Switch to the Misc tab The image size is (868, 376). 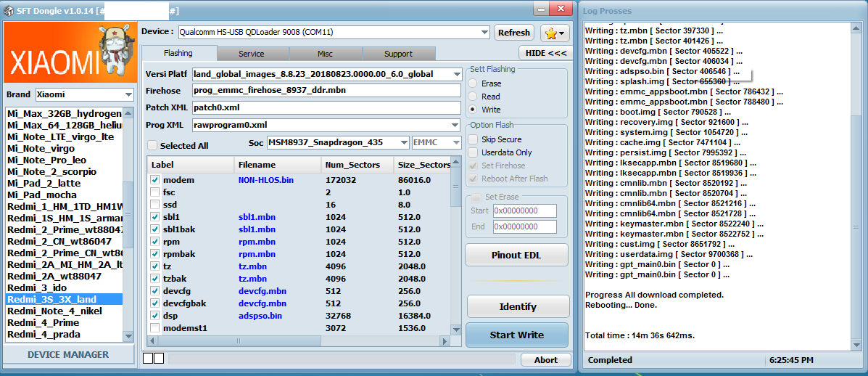[x=325, y=54]
